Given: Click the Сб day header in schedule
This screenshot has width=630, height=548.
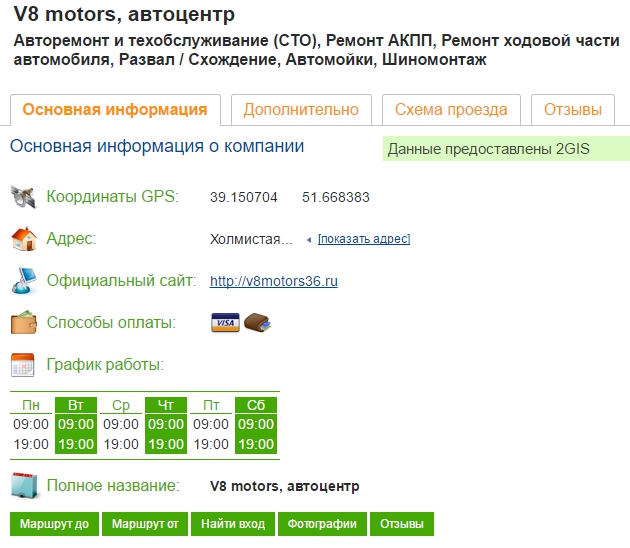Looking at the screenshot, I should (256, 405).
